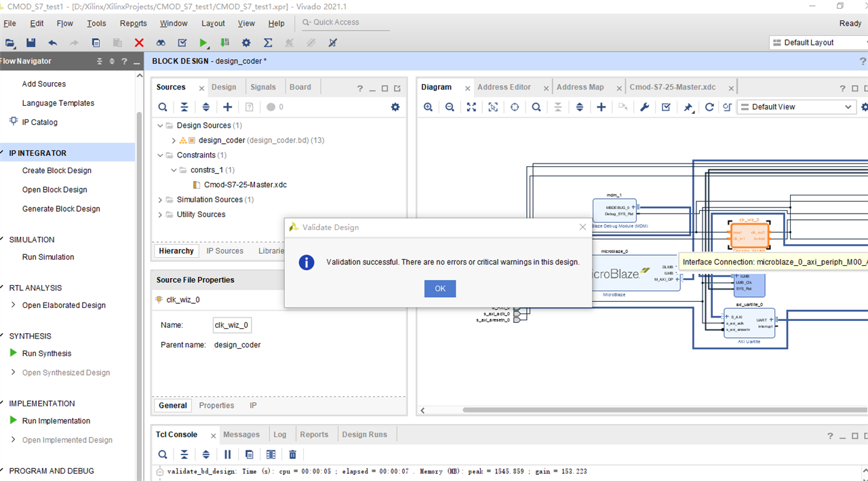Clear Tcl Console with the trash icon

click(293, 455)
